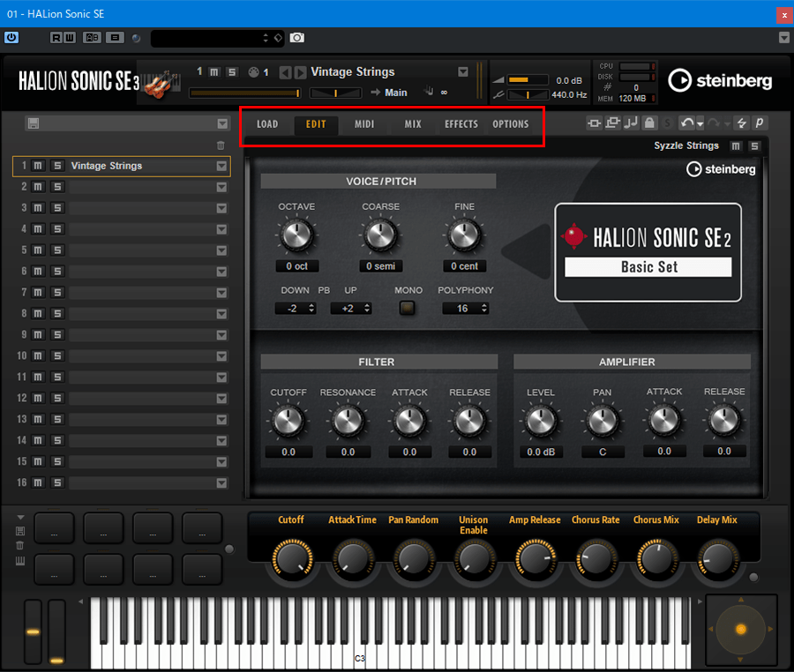The image size is (794, 672).
Task: Open slot 3 program dropdown arrow
Action: pos(221,208)
